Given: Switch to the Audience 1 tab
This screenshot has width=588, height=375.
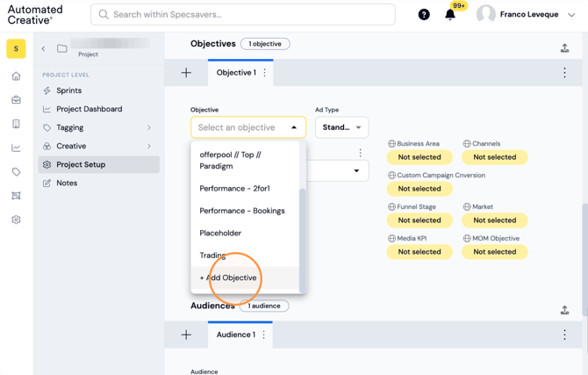Looking at the screenshot, I should (x=235, y=335).
